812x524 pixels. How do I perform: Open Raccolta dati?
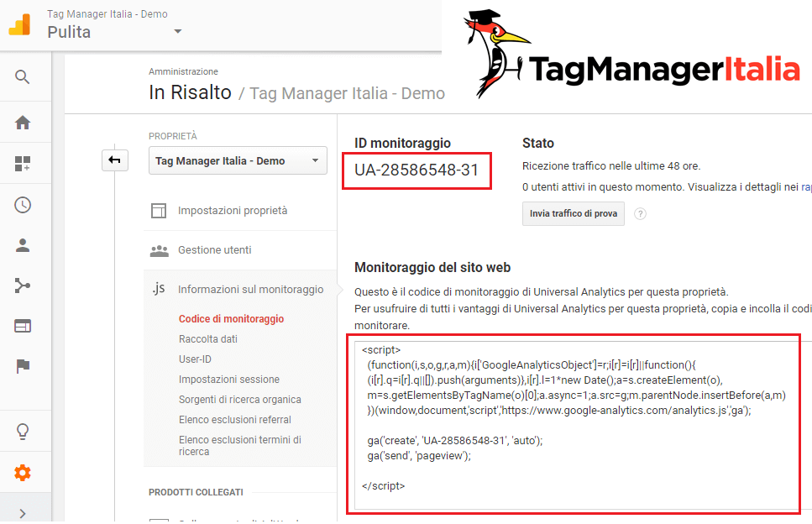208,339
